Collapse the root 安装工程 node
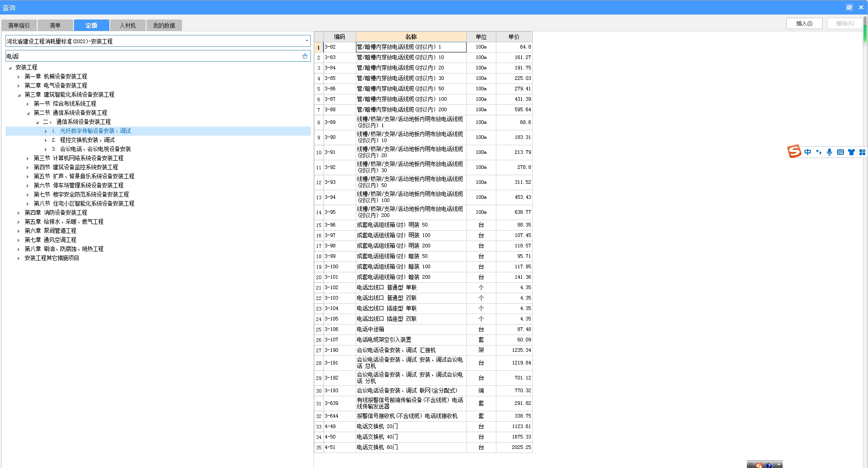The width and height of the screenshot is (868, 468). coord(10,68)
